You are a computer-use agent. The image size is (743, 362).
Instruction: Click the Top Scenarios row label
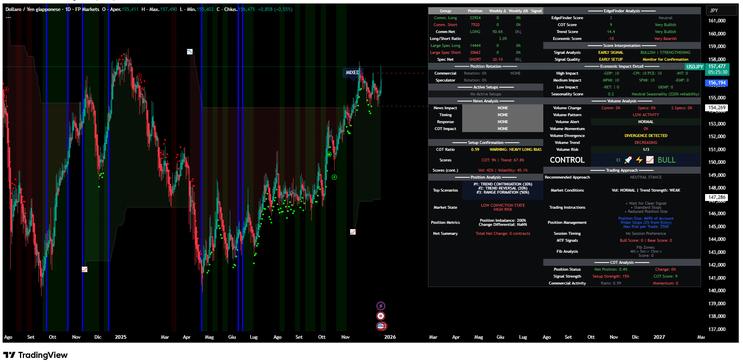444,190
